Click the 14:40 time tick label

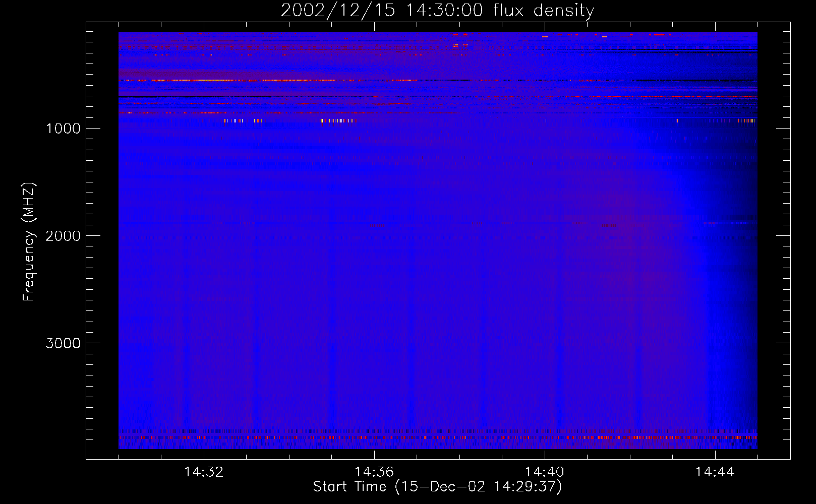pos(545,472)
